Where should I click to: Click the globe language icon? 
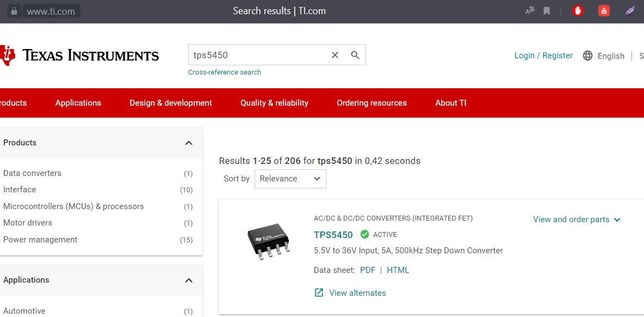[x=588, y=56]
